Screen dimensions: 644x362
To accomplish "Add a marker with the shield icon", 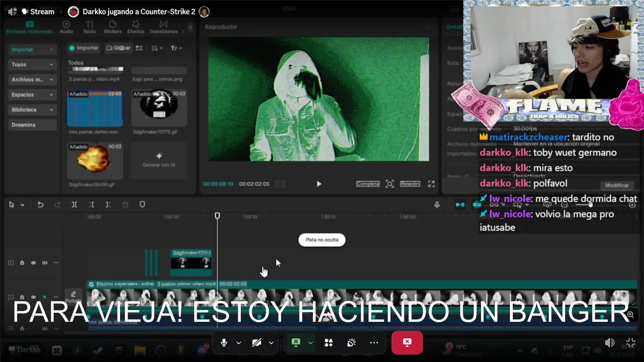I will [x=142, y=205].
